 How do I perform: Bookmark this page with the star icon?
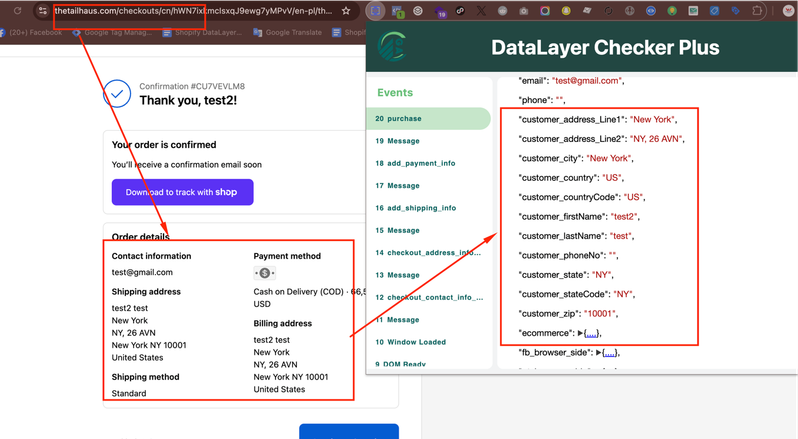tap(346, 11)
